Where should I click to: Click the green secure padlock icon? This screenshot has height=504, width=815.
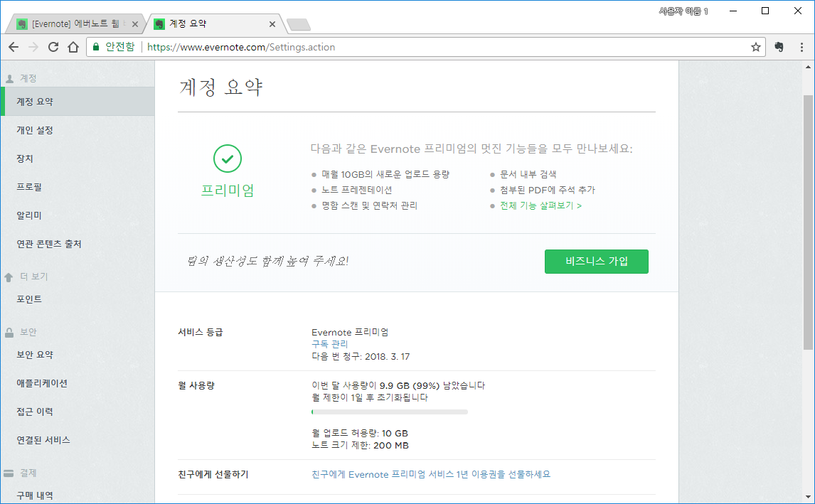point(95,48)
